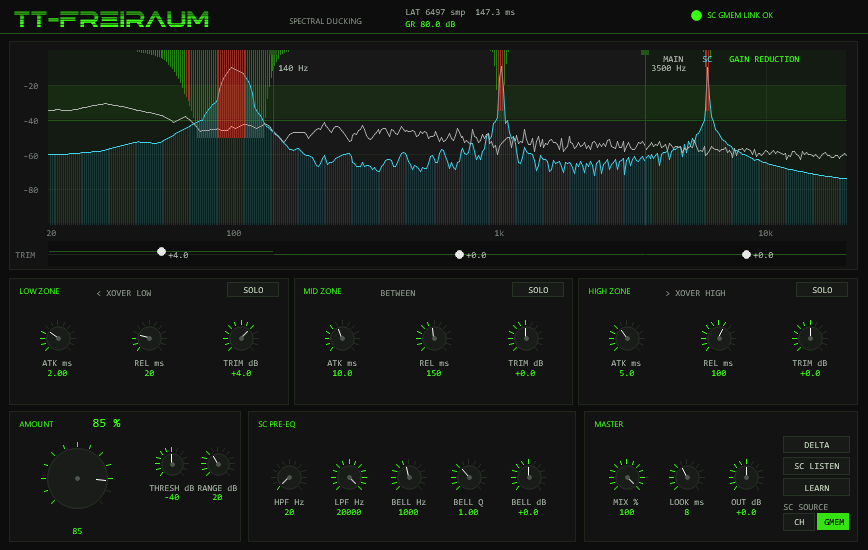Click the SC spectrum legend label
This screenshot has width=868, height=550.
pyautogui.click(x=707, y=59)
